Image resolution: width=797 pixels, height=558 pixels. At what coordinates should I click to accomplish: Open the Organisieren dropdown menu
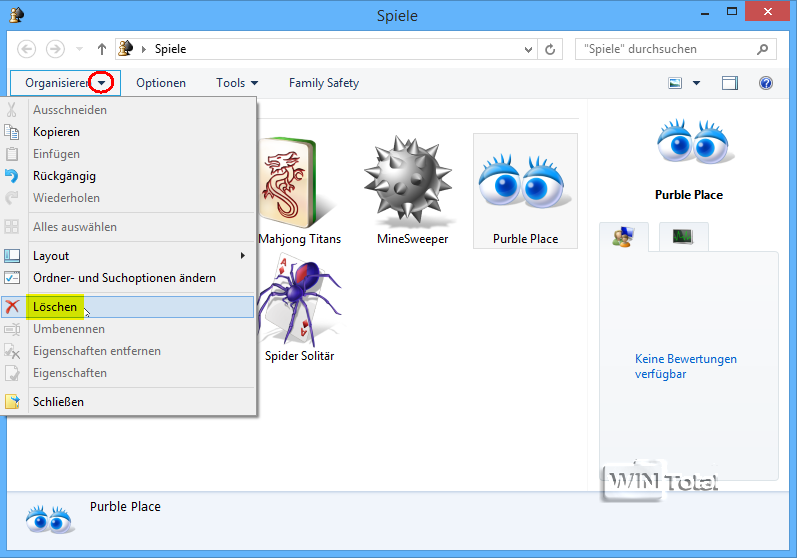tap(66, 83)
